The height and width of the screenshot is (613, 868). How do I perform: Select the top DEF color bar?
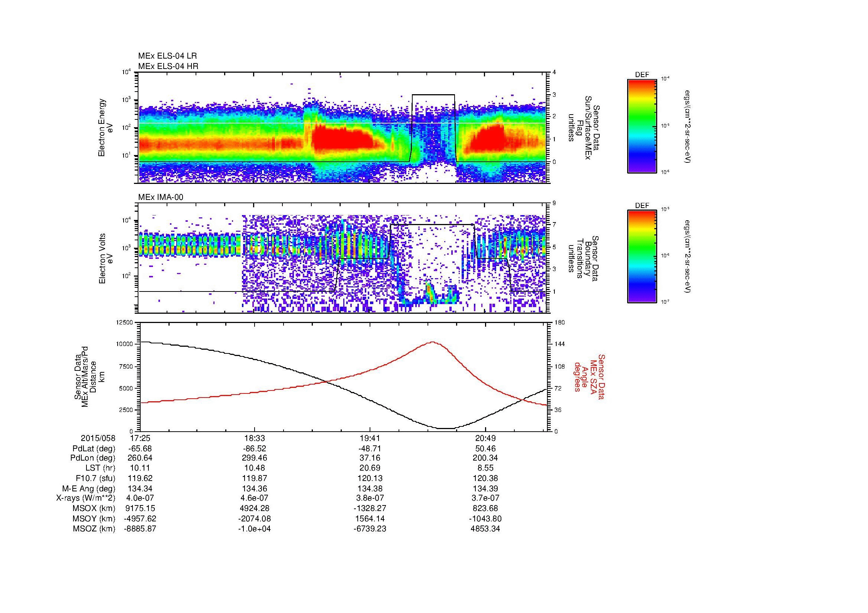click(x=642, y=126)
